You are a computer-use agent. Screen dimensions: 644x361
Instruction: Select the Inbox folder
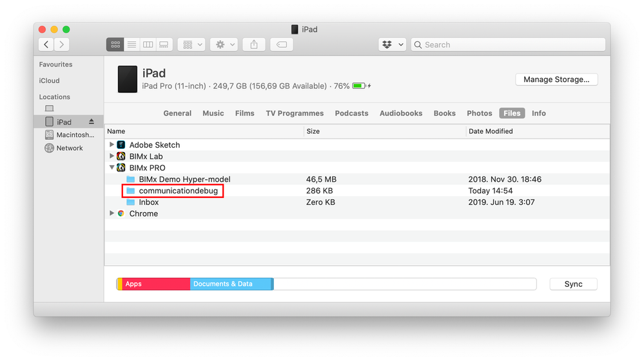tap(149, 202)
